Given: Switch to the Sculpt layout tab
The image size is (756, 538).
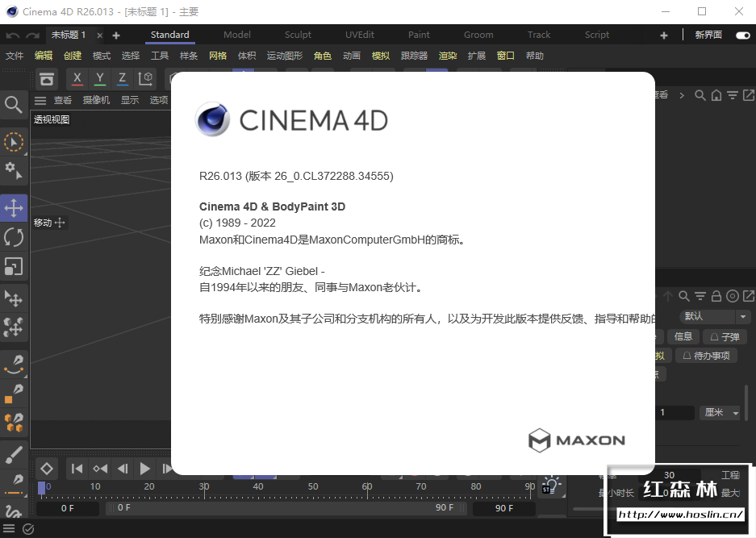Looking at the screenshot, I should pos(298,35).
